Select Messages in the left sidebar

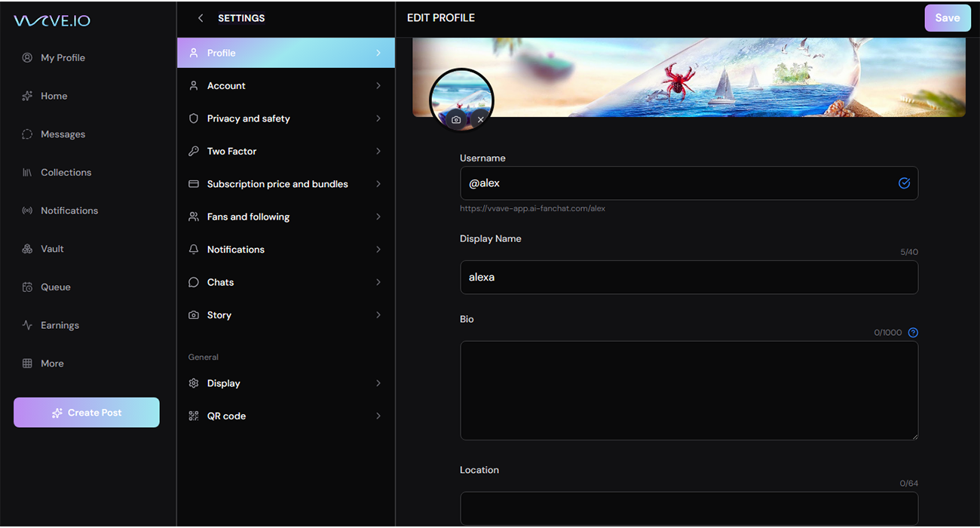click(63, 134)
